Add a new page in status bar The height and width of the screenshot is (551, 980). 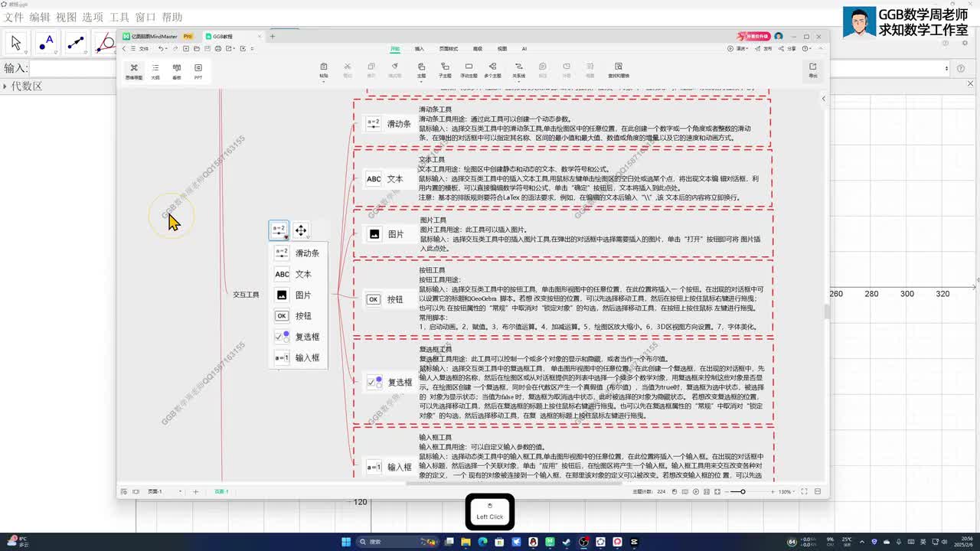click(x=195, y=491)
